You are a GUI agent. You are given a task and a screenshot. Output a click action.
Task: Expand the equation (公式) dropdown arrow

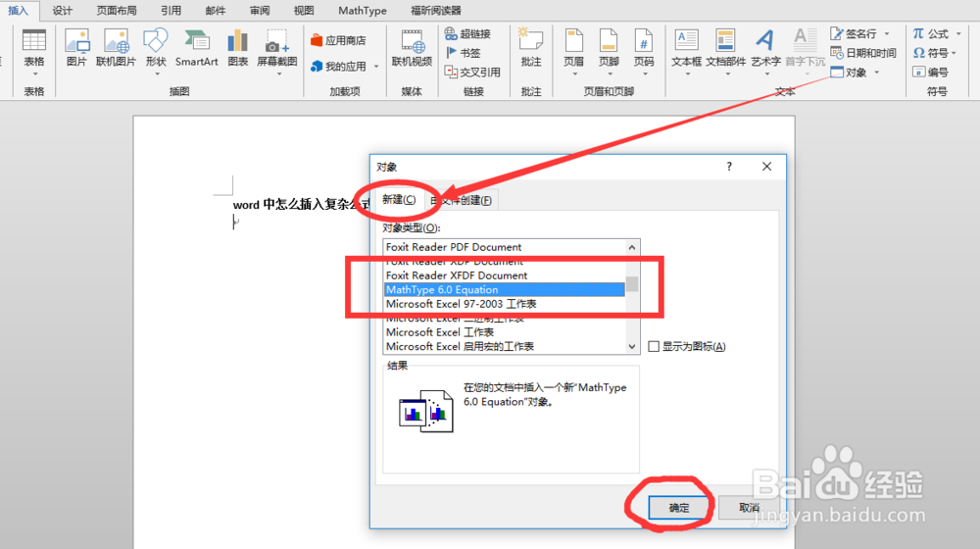click(958, 33)
